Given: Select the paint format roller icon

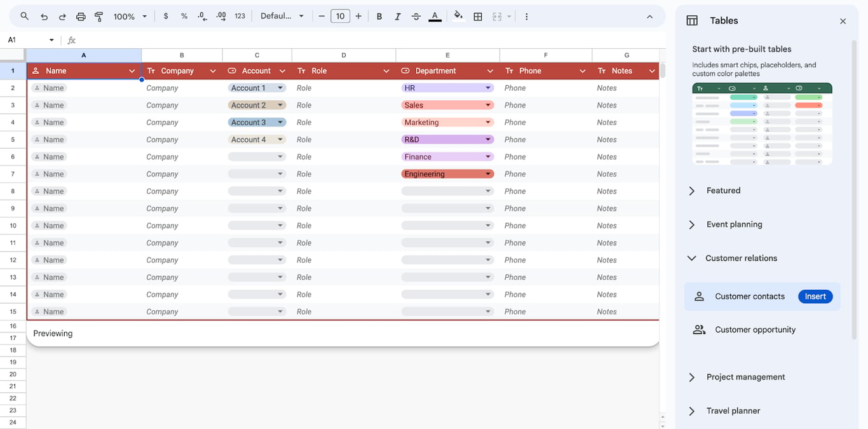Looking at the screenshot, I should pos(99,17).
